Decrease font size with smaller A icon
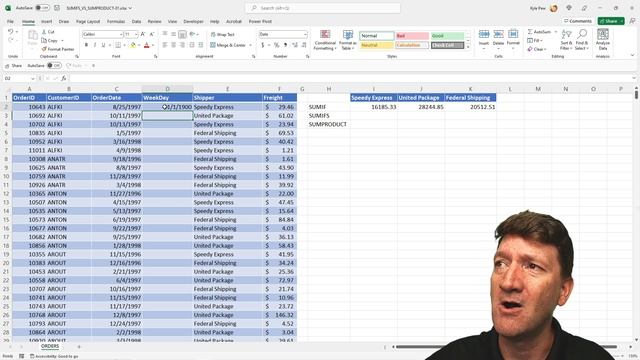Screen dimensions: 640x360 click(151, 34)
